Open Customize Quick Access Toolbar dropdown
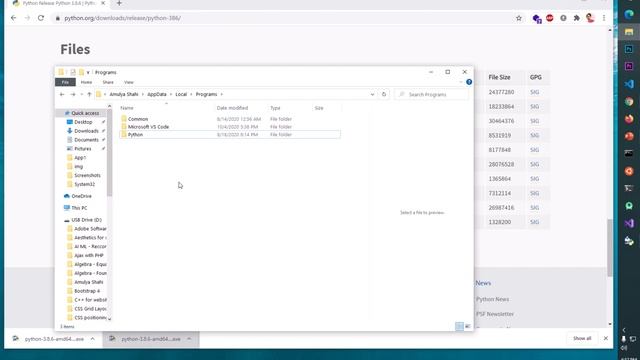This screenshot has width=640, height=360. pyautogui.click(x=88, y=73)
